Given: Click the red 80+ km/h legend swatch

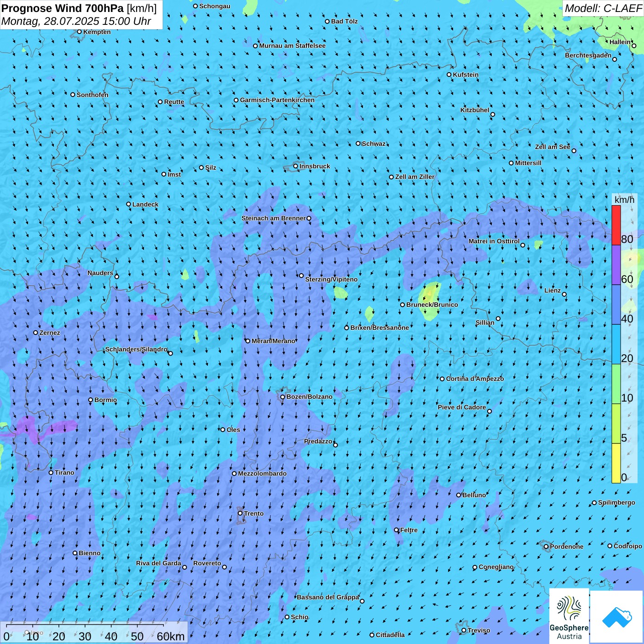Looking at the screenshot, I should pos(616,225).
